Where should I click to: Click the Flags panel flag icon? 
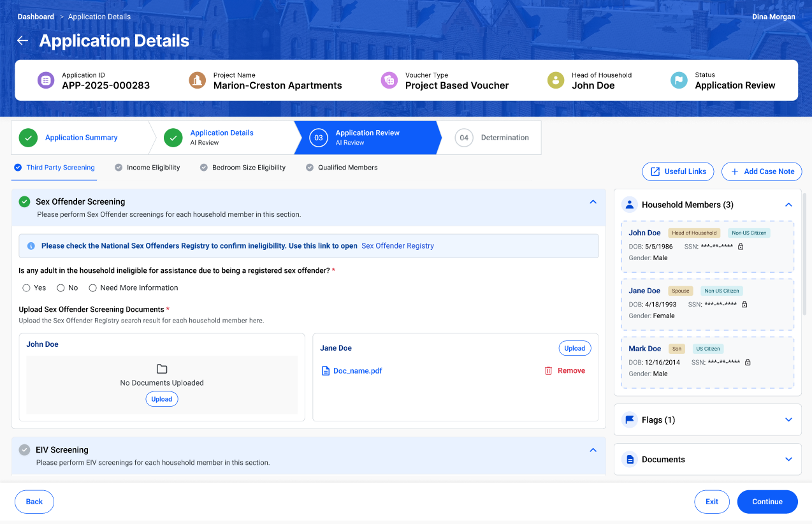pyautogui.click(x=630, y=419)
